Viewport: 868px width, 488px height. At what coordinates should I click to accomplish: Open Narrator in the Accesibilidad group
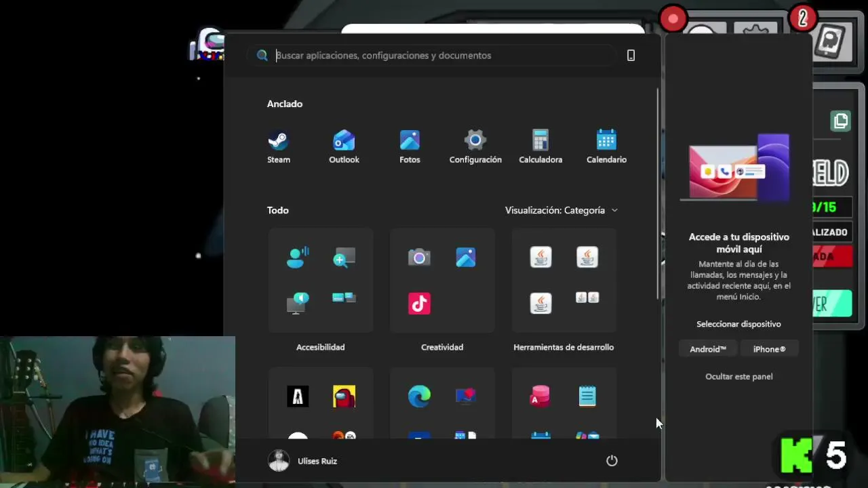[298, 303]
